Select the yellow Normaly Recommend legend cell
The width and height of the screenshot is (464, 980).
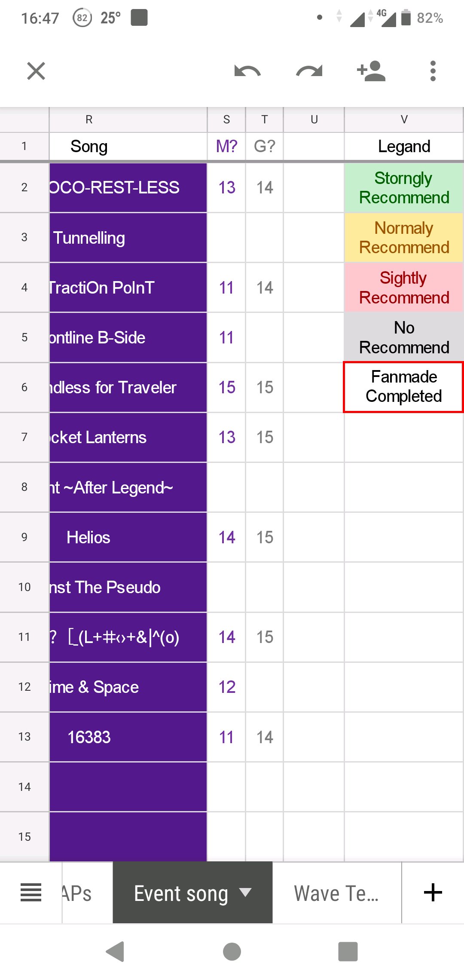click(404, 238)
